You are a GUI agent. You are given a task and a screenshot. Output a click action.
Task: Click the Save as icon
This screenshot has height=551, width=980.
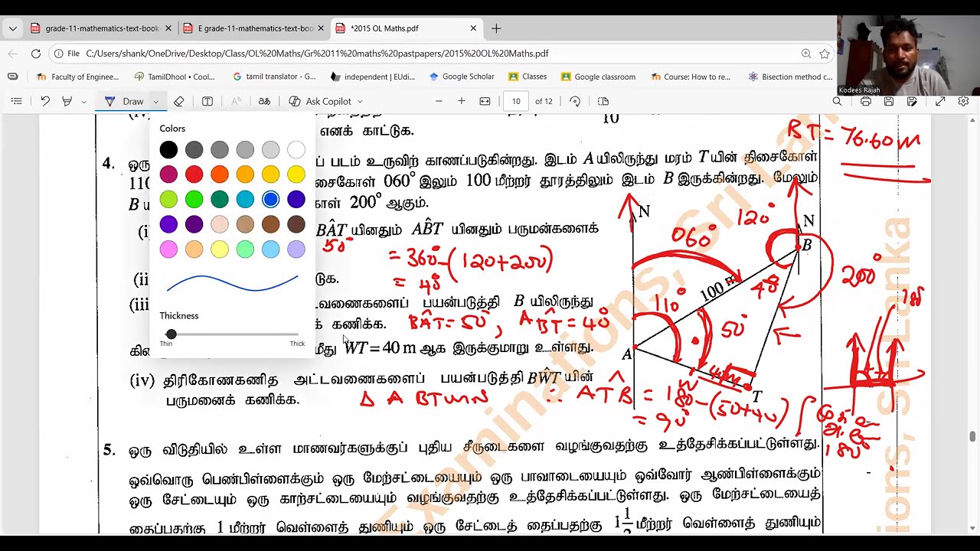[x=912, y=101]
